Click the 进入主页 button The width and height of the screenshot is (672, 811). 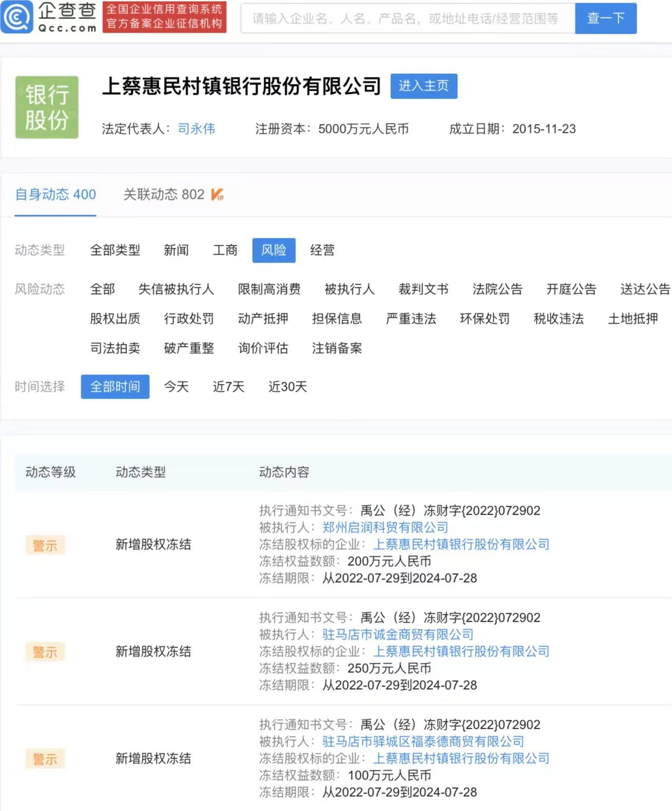424,86
